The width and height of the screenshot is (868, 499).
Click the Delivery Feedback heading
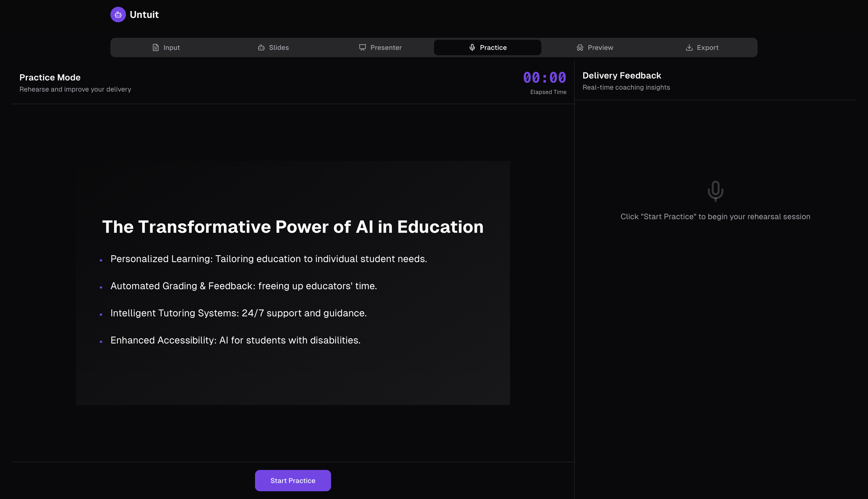pos(621,75)
